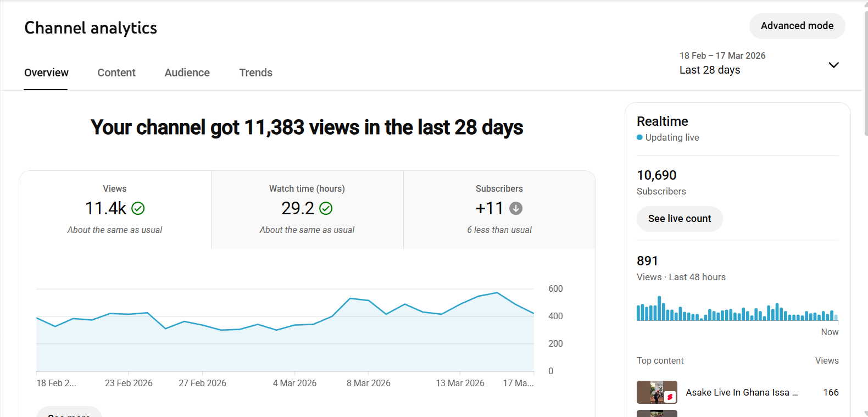
Task: Click the scroll-down arrow at the page's right edge
Action: pyautogui.click(x=866, y=413)
